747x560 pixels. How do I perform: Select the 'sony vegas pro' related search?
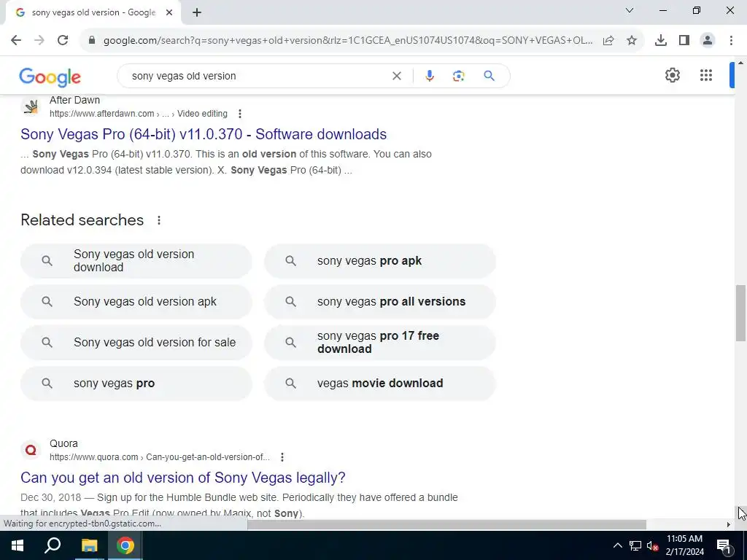coord(136,384)
